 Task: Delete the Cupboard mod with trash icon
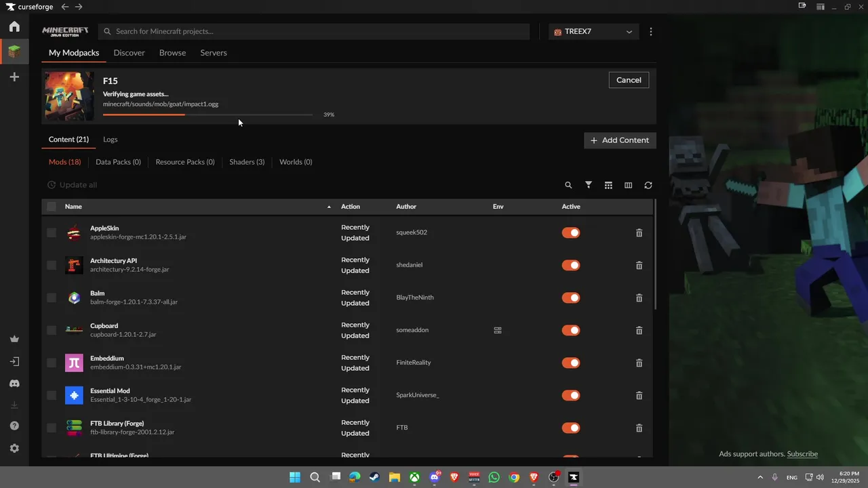coord(639,330)
